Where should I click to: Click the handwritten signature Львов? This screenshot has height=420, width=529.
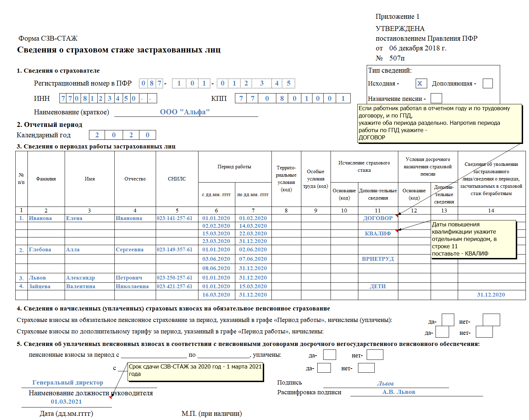pos(386,383)
